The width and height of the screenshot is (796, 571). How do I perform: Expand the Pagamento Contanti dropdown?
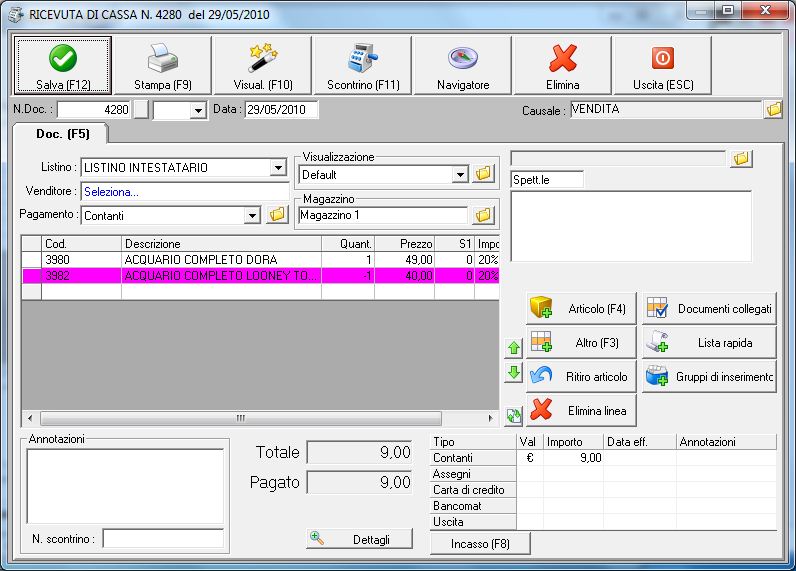[252, 216]
